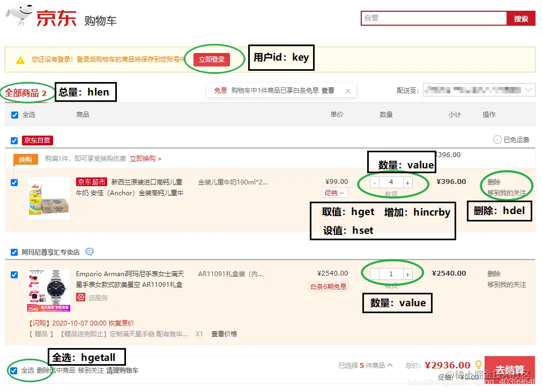The width and height of the screenshot is (543, 392).
Task: Click the search input field
Action: coord(433,18)
